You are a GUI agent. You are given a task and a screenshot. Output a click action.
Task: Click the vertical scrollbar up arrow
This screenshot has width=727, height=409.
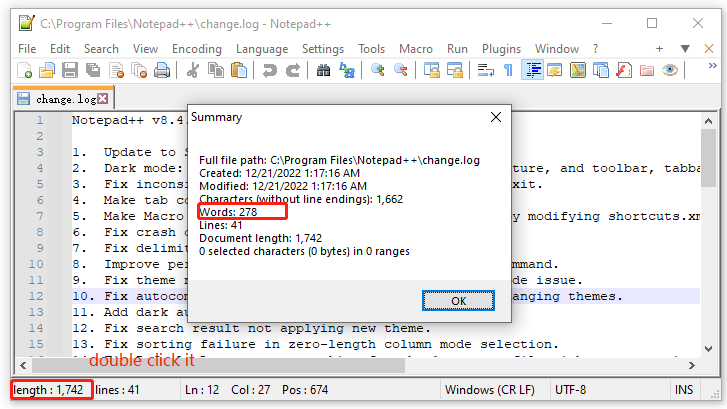[x=708, y=121]
